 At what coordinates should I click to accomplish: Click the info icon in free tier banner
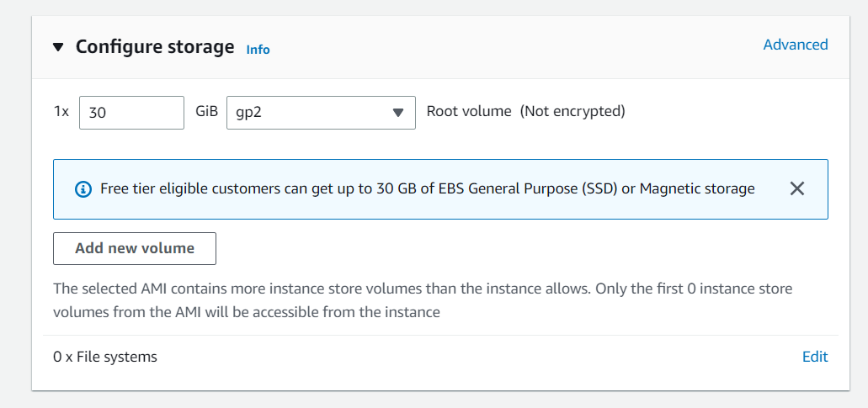[83, 189]
